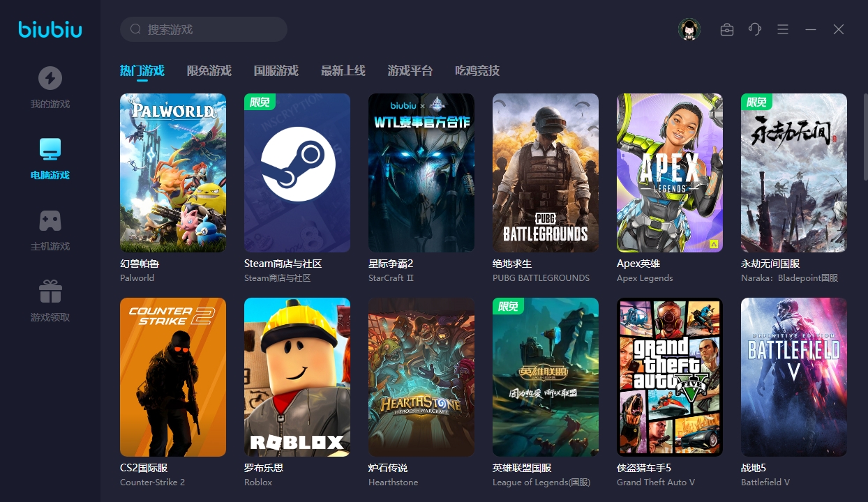Click the CS2国际服 title
Image resolution: width=868 pixels, height=502 pixels.
coord(144,468)
